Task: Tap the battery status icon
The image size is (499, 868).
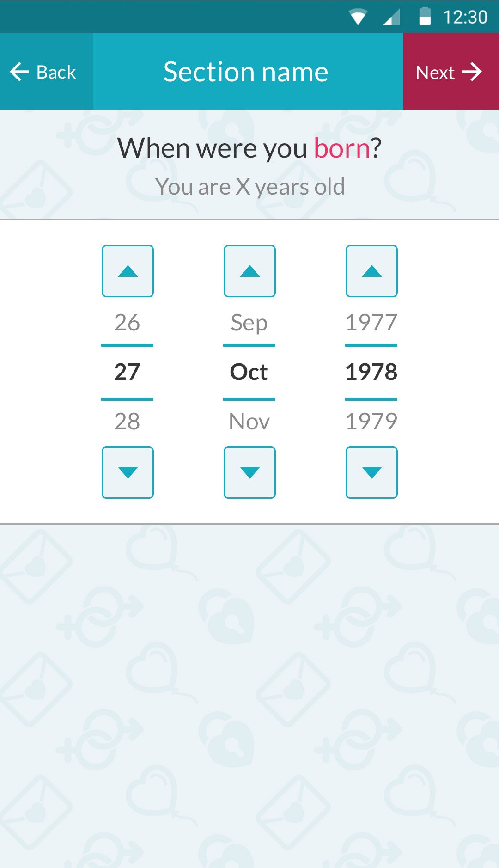Action: point(425,17)
